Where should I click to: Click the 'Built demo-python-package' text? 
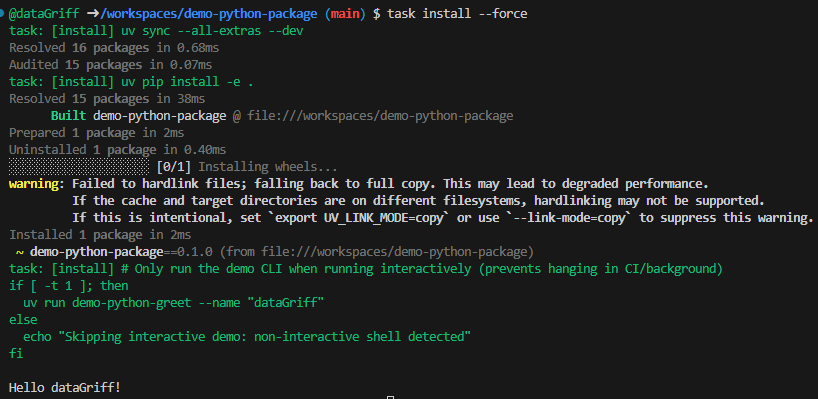click(138, 116)
